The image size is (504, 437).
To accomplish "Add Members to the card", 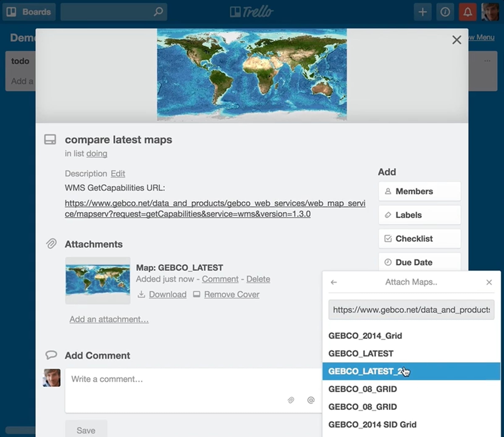I will (x=420, y=191).
